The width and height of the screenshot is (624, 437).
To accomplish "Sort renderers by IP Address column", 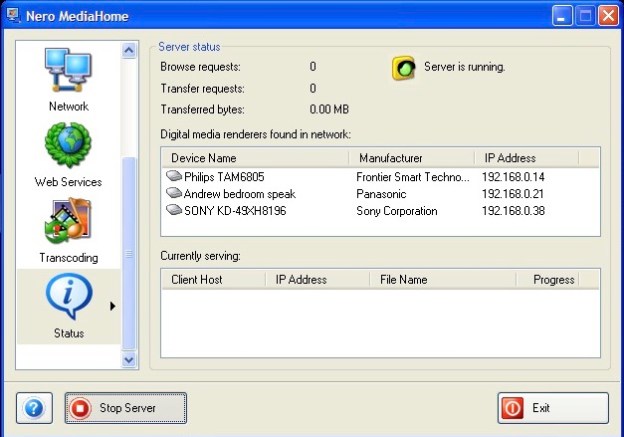I will pos(526,158).
